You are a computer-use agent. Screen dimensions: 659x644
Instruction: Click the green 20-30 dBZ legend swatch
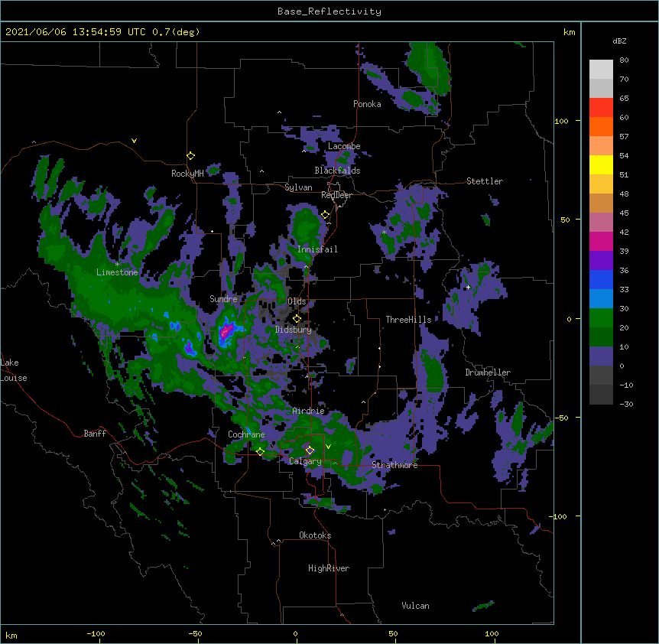[601, 318]
